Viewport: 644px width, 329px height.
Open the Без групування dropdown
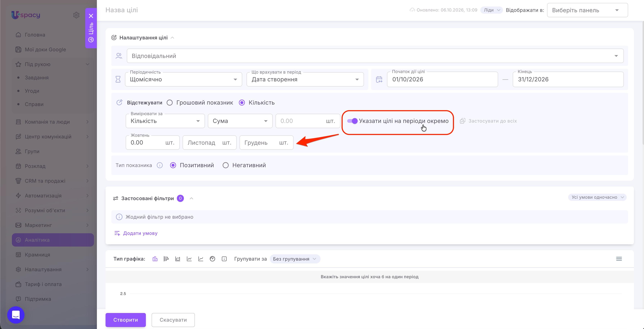click(295, 259)
